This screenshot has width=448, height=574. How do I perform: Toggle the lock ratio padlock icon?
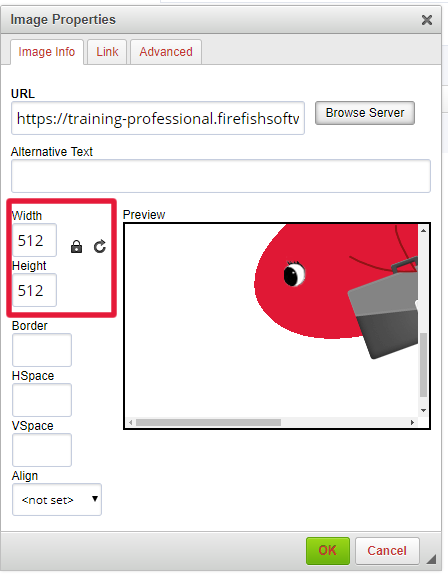click(x=76, y=246)
